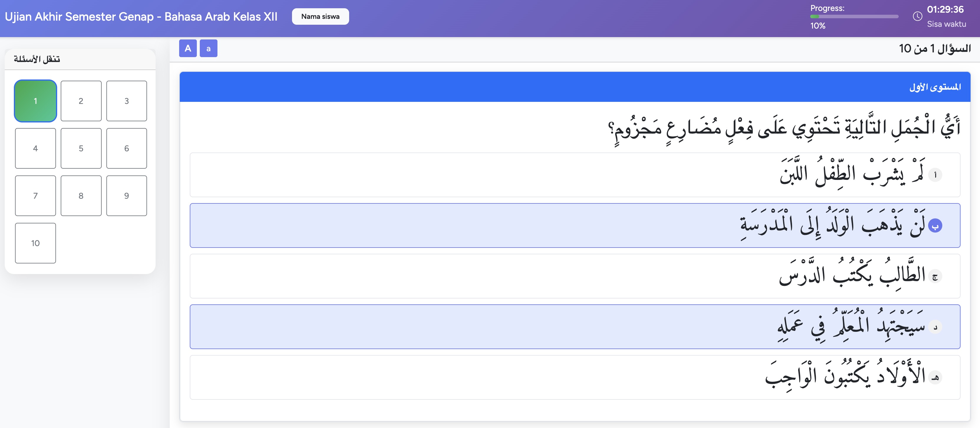Viewport: 980px width, 428px height.
Task: Jump to question 5
Action: coord(81,148)
